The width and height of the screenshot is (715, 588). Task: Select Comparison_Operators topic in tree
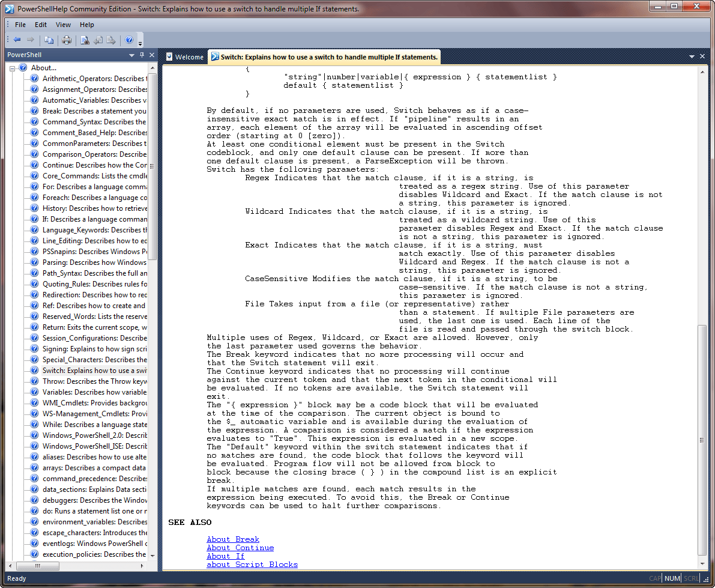pyautogui.click(x=95, y=154)
